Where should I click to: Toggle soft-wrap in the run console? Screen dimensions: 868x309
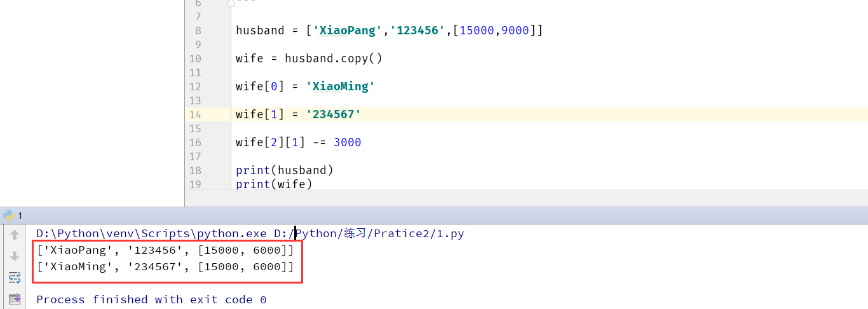15,277
